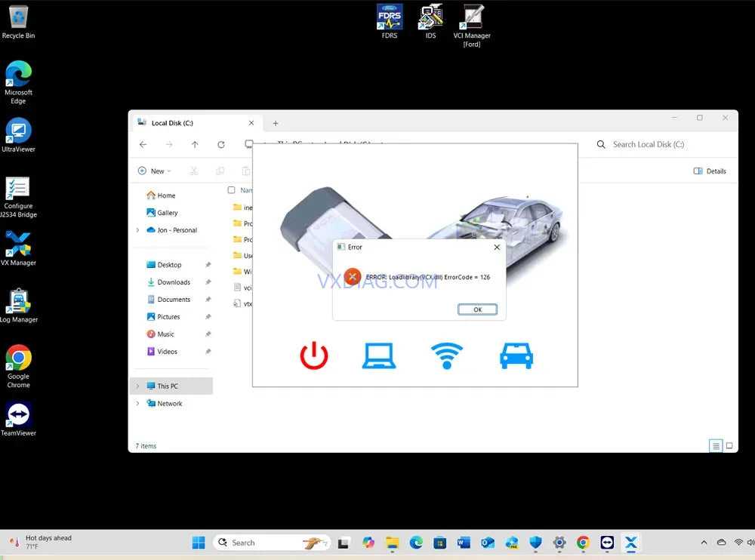Show hidden system tray icons
Viewport: 755px width, 560px height.
click(x=704, y=543)
